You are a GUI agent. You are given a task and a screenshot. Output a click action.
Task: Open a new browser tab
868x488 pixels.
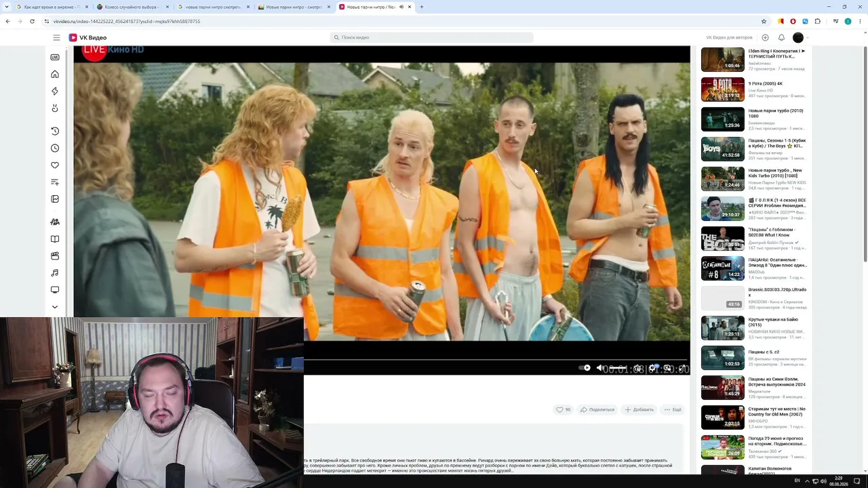(x=422, y=7)
